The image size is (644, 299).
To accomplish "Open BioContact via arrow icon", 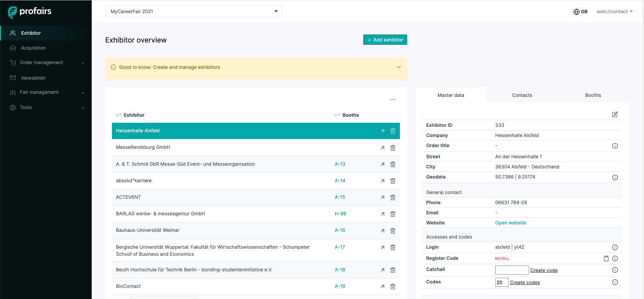I will pyautogui.click(x=383, y=287).
